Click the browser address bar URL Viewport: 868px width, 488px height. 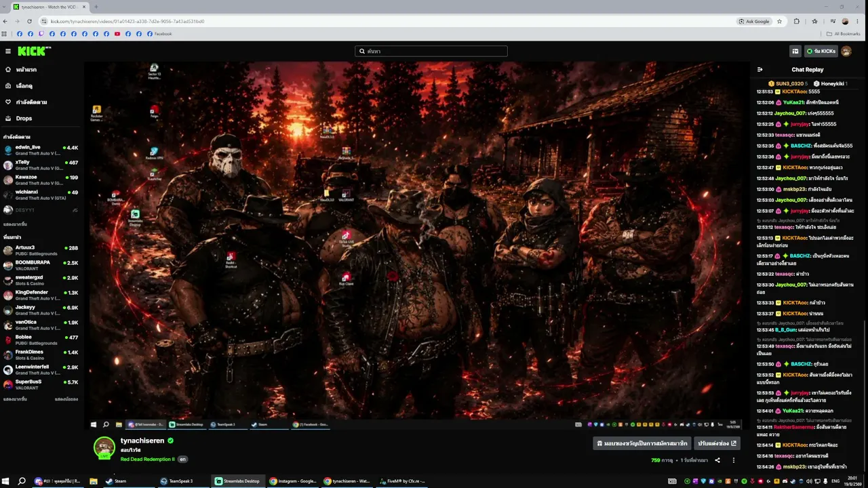pos(127,21)
